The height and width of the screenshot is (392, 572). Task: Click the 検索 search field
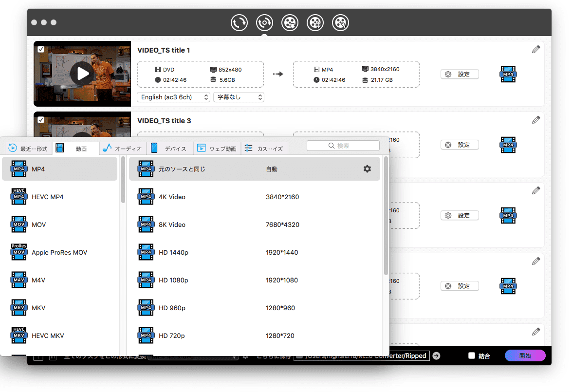pyautogui.click(x=343, y=146)
